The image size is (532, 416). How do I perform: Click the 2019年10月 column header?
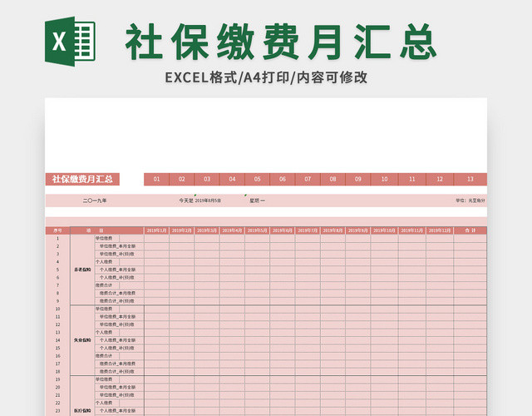coord(384,230)
